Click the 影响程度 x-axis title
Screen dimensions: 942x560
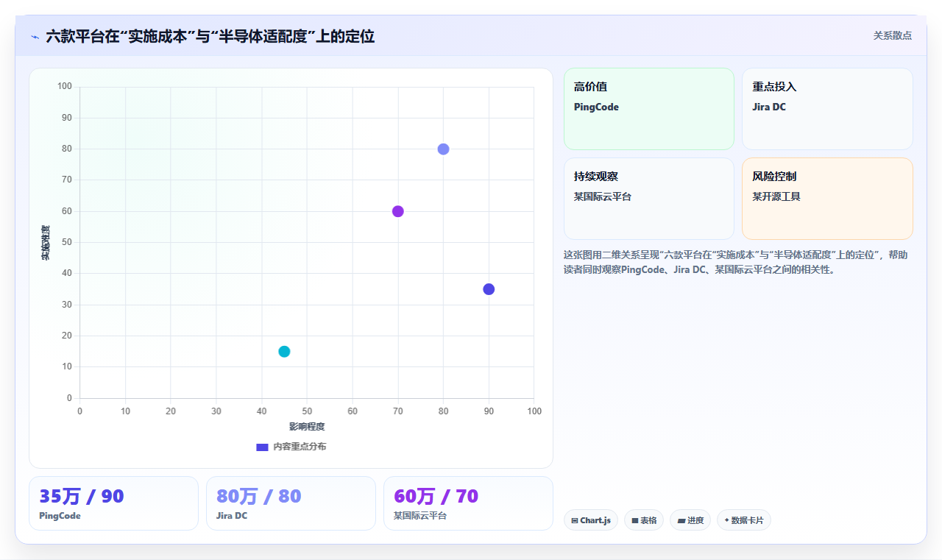coord(307,427)
